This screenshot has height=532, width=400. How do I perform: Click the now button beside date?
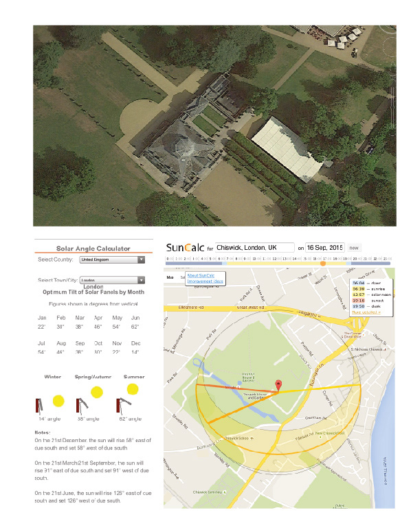(x=354, y=248)
